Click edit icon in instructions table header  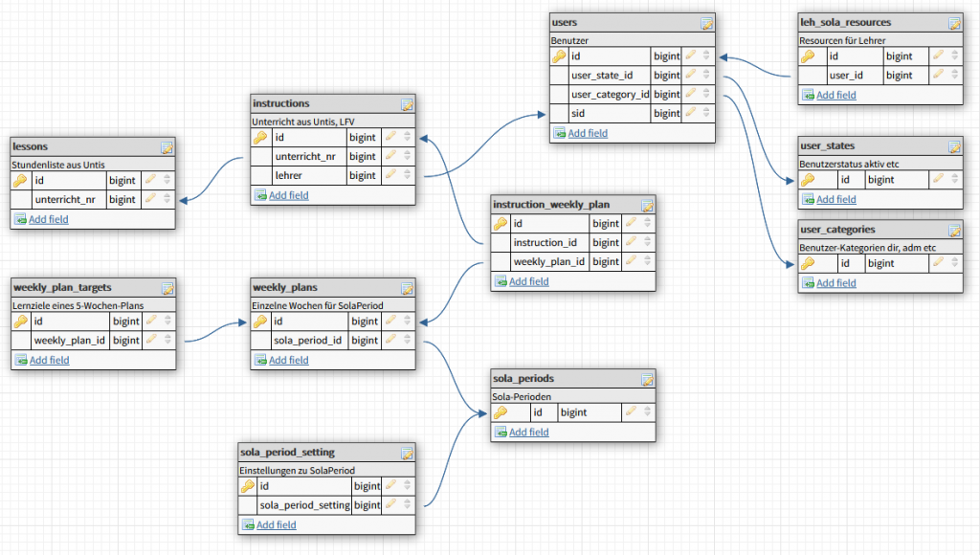pos(407,104)
